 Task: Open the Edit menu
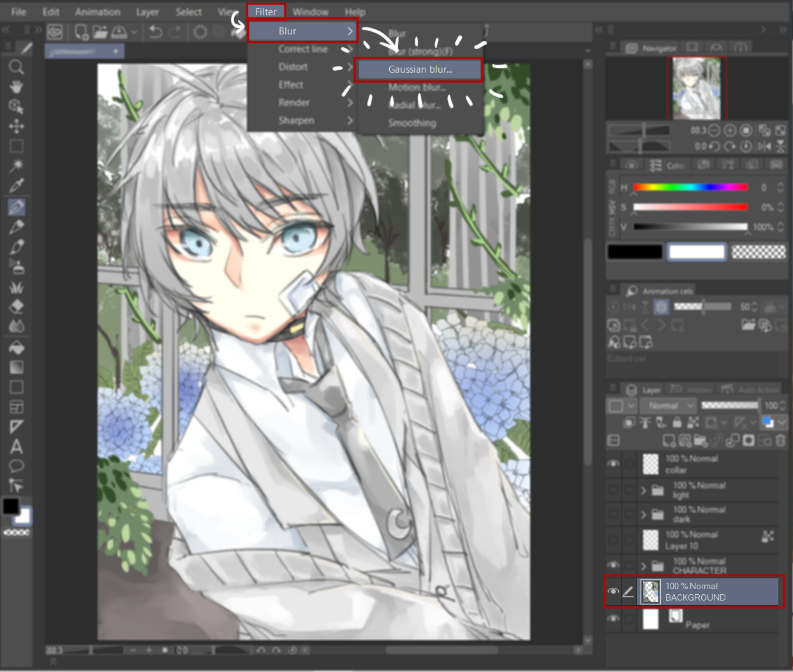coord(51,12)
